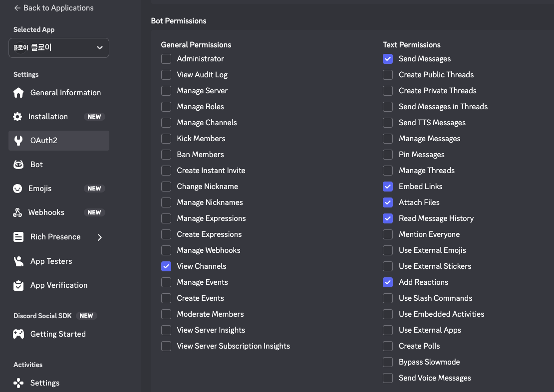Click the Bot robot face icon

tap(18, 165)
